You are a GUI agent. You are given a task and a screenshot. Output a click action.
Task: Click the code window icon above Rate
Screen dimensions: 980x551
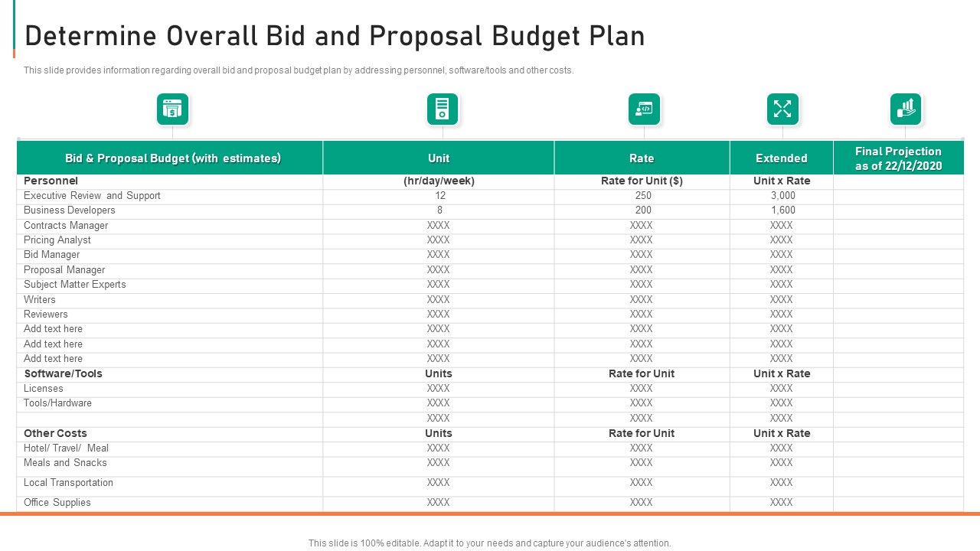pos(644,109)
